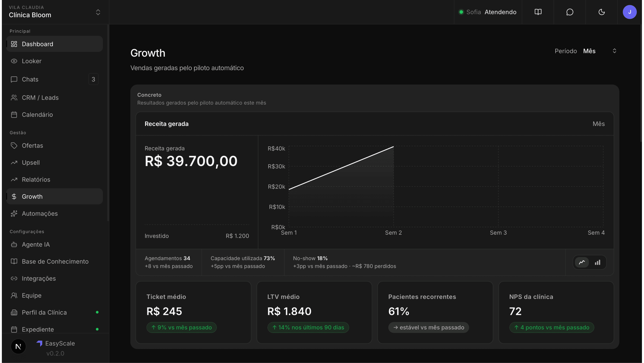The width and height of the screenshot is (644, 363).
Task: Click the Relatórios trend icon
Action: [14, 180]
